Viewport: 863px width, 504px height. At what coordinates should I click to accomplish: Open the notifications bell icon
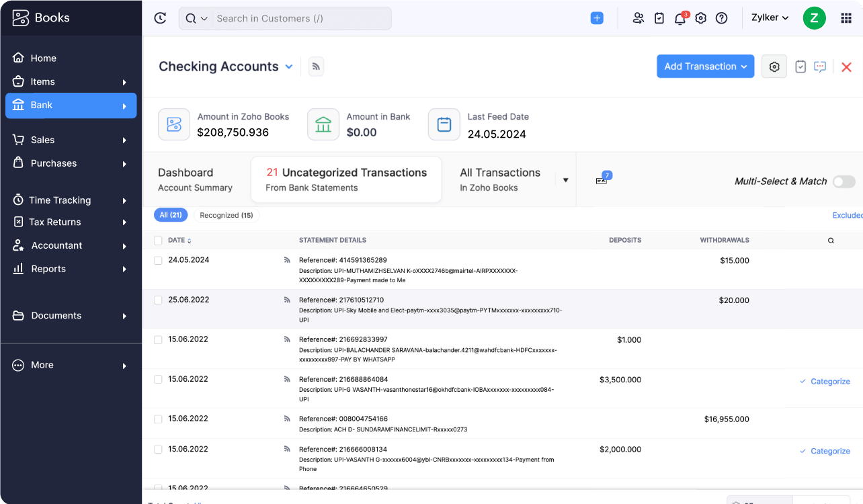(680, 18)
